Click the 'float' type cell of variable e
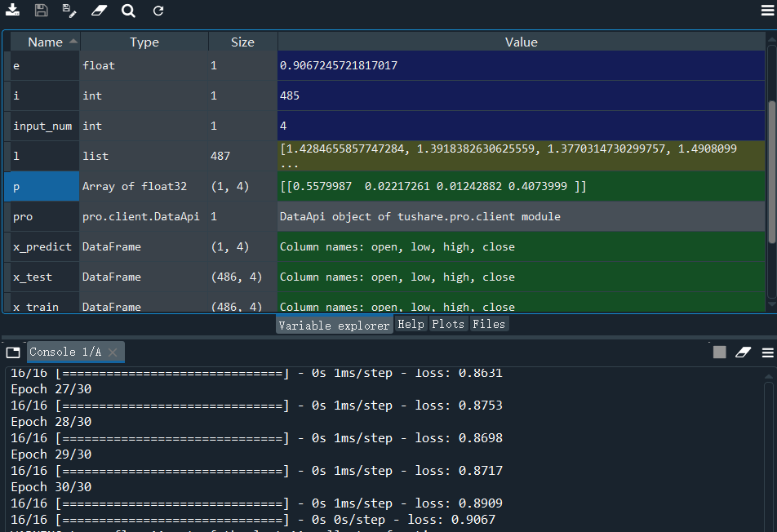This screenshot has width=777, height=532. tap(144, 65)
